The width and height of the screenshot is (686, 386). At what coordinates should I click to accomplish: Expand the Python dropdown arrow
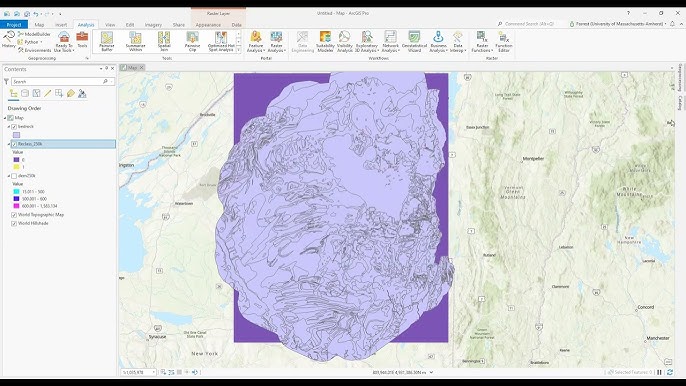click(x=42, y=42)
